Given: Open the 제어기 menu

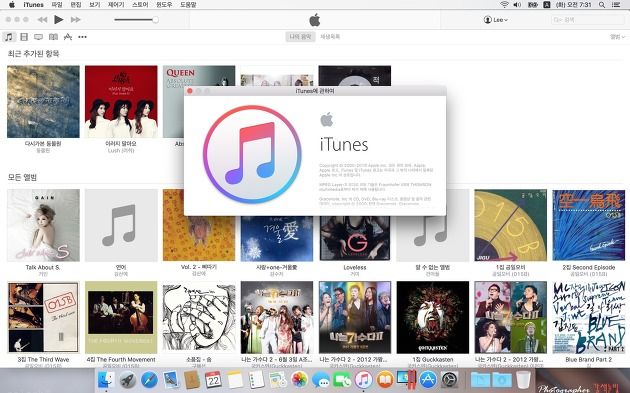Looking at the screenshot, I should 116,5.
